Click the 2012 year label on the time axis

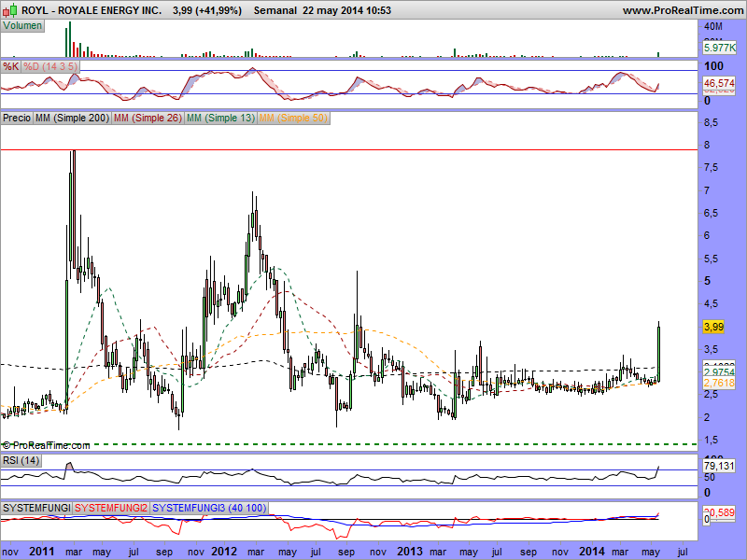[224, 552]
